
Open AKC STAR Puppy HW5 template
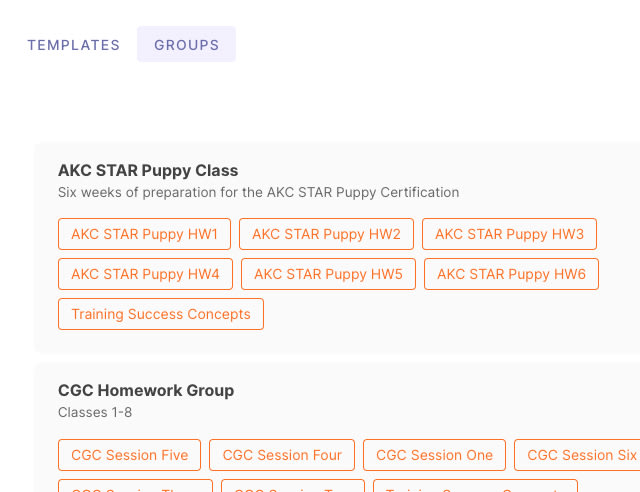point(328,274)
